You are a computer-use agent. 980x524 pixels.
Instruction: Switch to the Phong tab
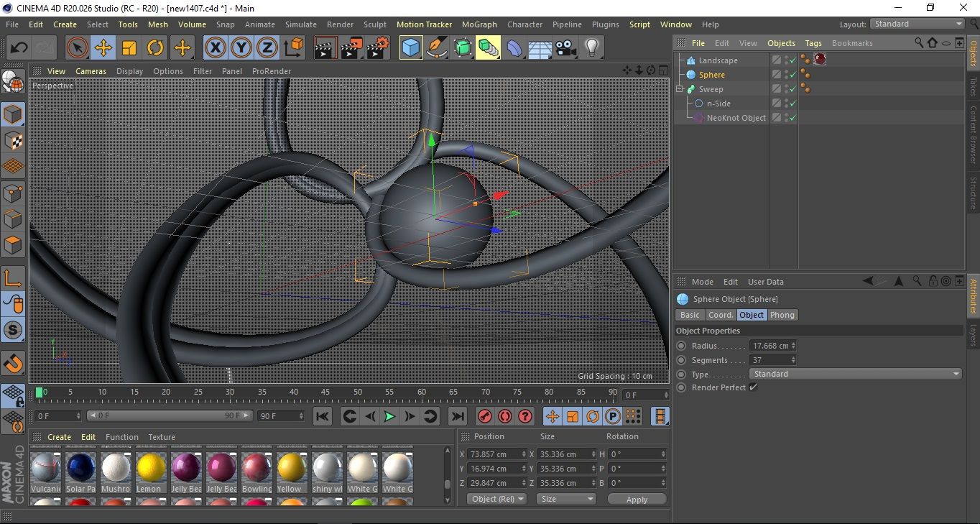click(x=782, y=315)
